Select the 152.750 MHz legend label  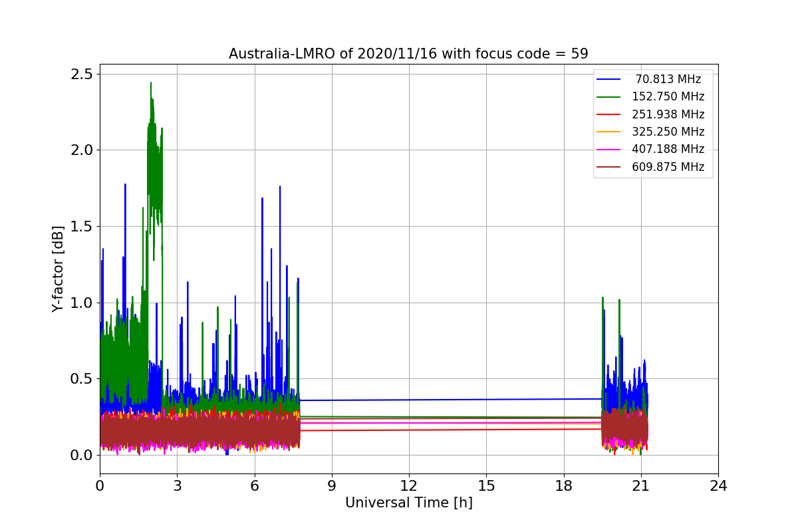pos(668,97)
